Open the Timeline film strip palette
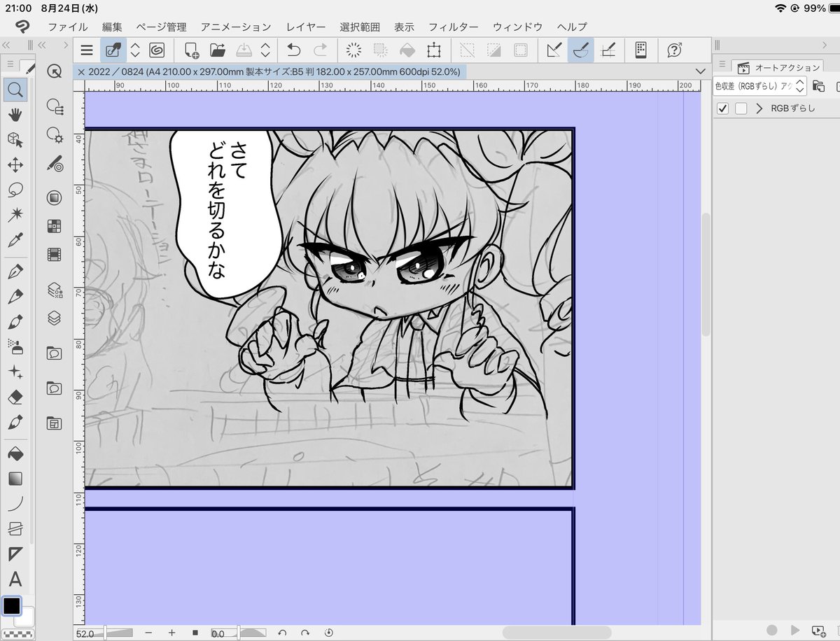 [x=55, y=255]
